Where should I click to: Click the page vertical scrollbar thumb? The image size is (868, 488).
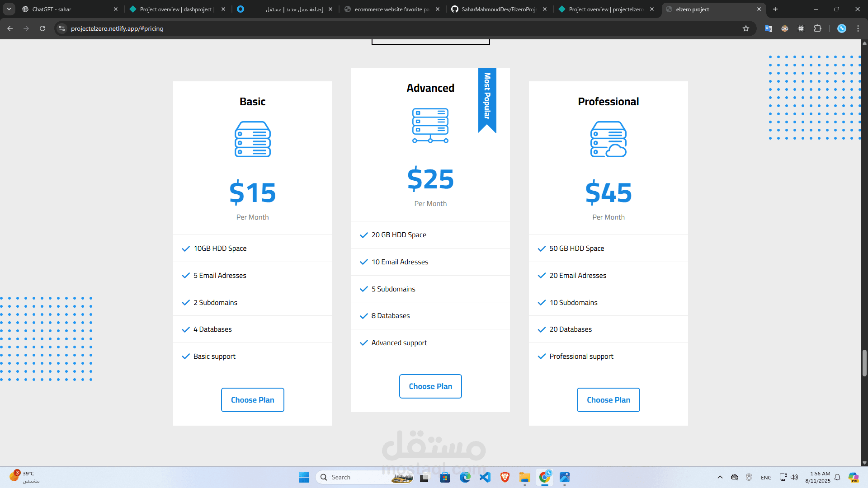[864, 362]
